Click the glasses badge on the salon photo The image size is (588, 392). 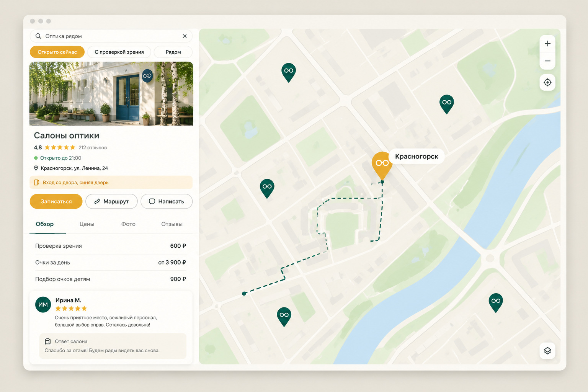(x=147, y=76)
